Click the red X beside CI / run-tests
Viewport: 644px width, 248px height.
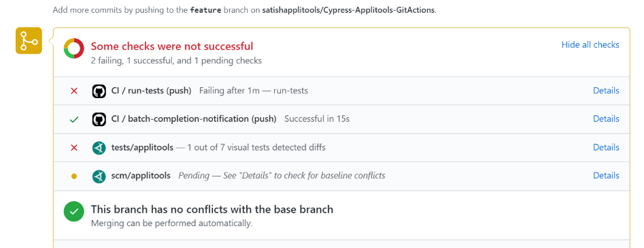point(74,91)
